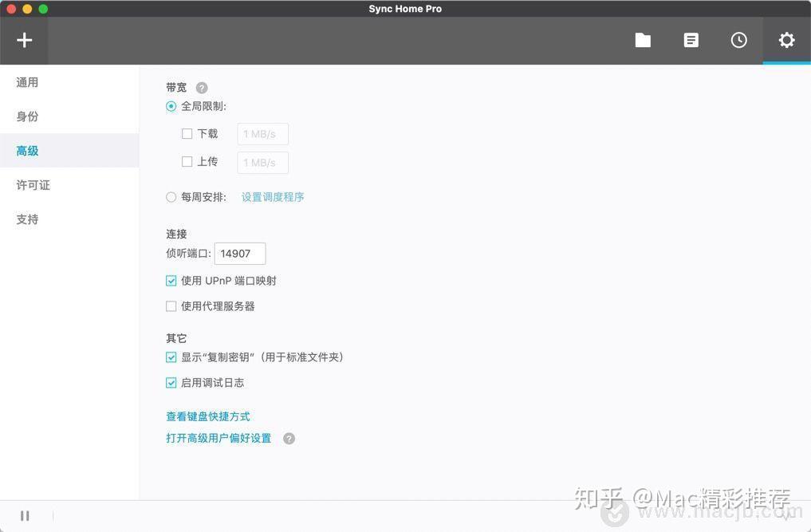Click the 连接 section heading
The width and height of the screenshot is (811, 532).
tap(176, 234)
